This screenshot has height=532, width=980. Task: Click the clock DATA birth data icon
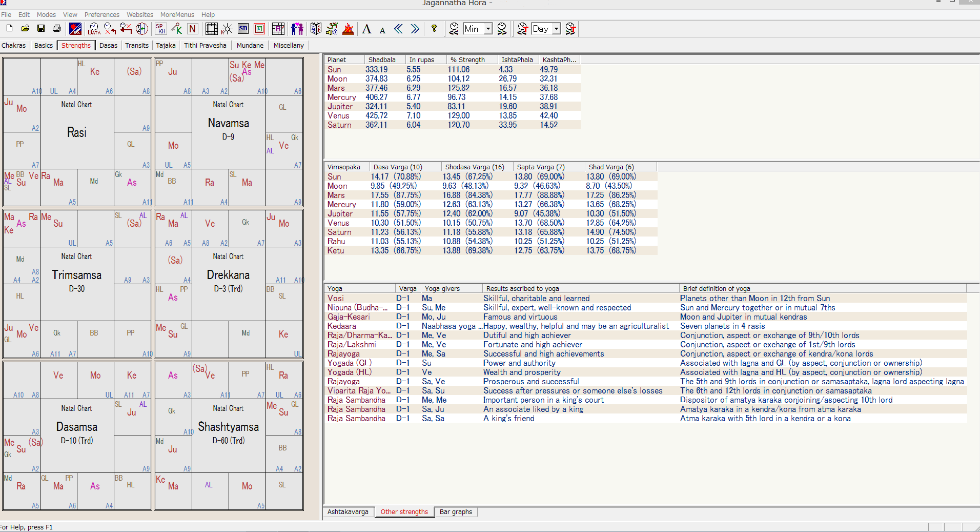[94, 29]
